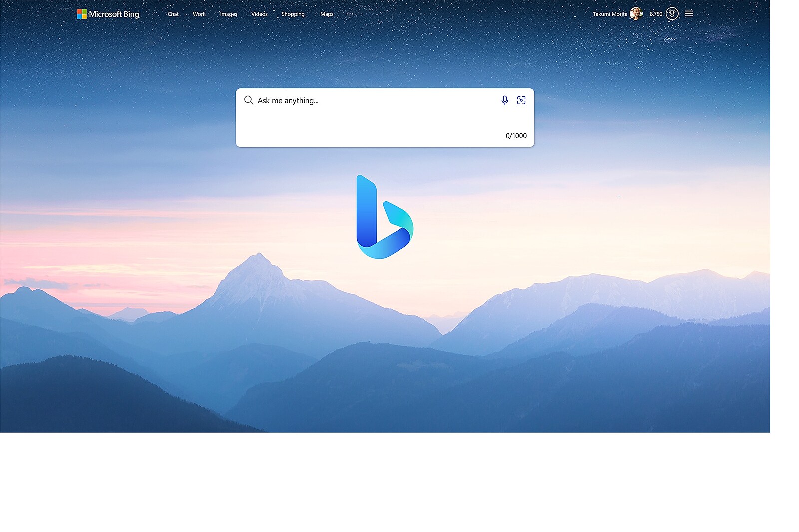
Task: Open the Videos section
Action: tap(259, 14)
